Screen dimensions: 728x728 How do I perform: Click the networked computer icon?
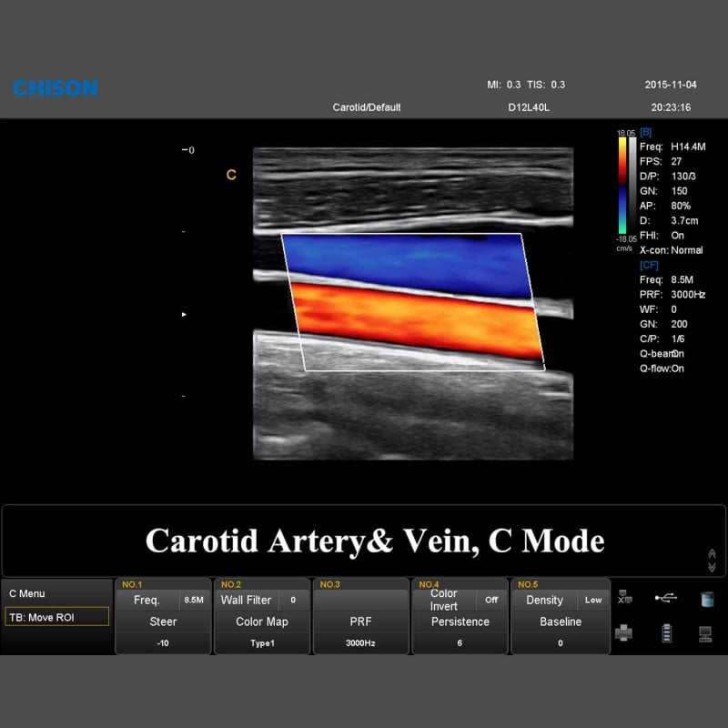(705, 633)
